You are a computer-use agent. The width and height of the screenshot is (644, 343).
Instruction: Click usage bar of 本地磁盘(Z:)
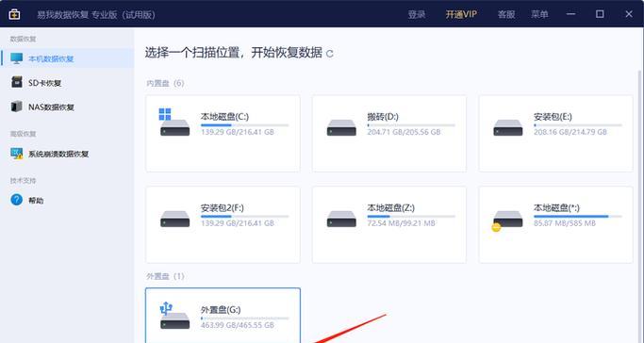[411, 216]
